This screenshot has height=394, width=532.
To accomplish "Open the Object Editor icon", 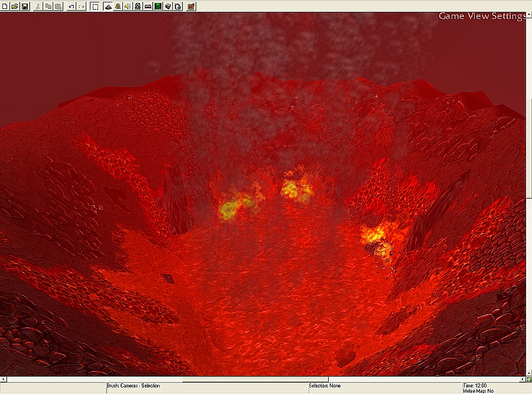I will click(x=138, y=6).
